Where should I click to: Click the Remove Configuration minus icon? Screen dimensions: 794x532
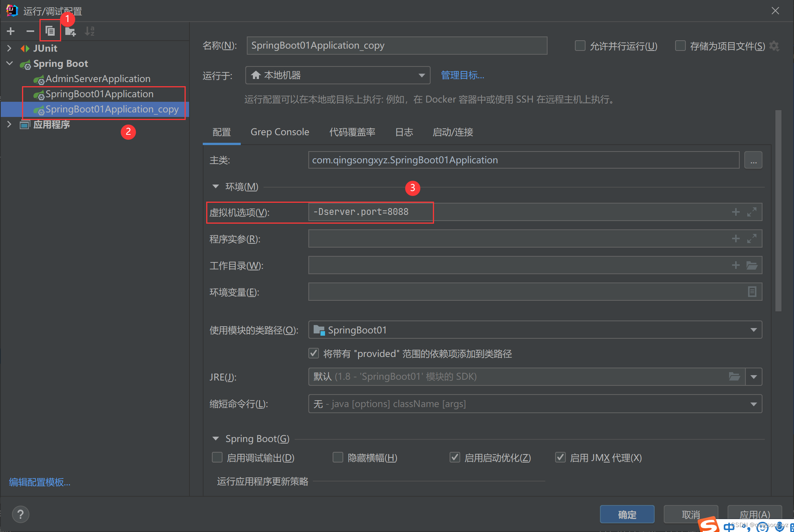[x=30, y=31]
